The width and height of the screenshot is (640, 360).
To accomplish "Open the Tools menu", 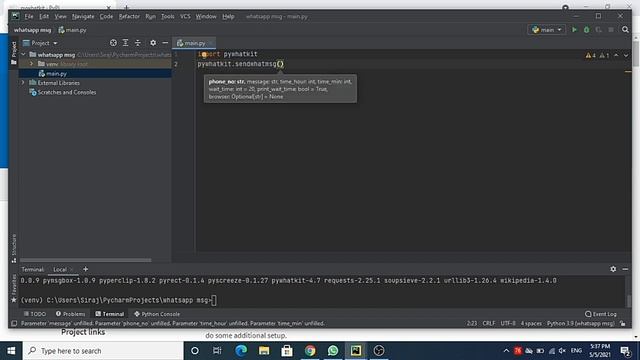I will tap(167, 17).
